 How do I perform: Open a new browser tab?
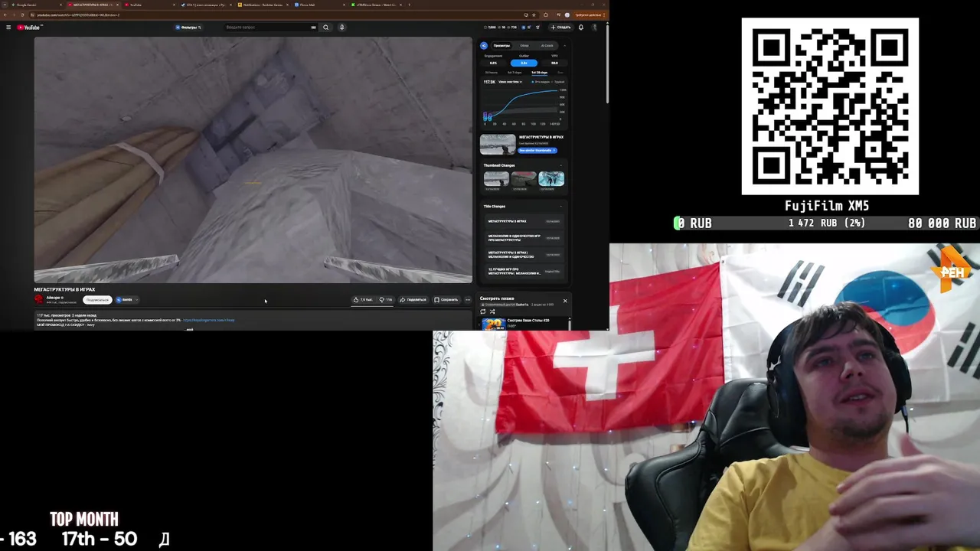pos(409,5)
